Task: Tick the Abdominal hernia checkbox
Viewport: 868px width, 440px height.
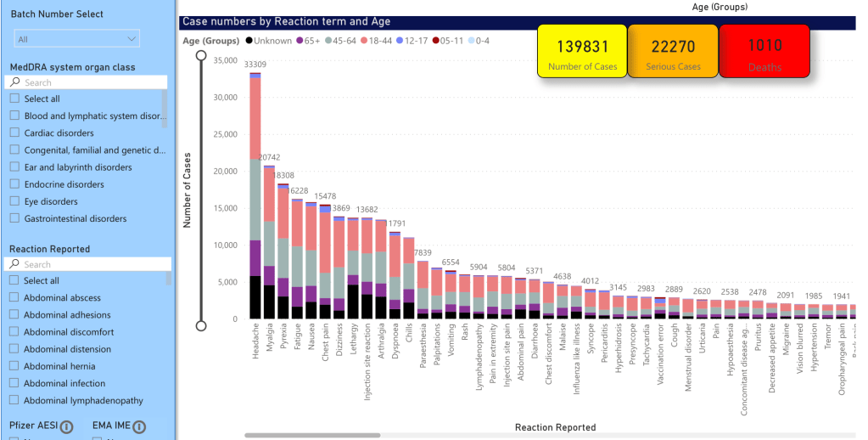Action: [14, 366]
